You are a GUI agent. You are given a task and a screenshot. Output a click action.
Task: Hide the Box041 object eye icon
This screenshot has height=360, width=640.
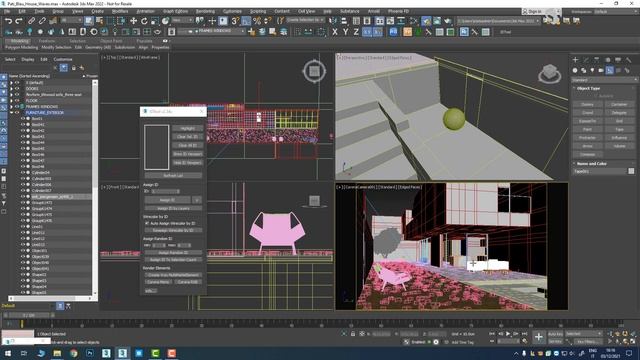click(23, 124)
